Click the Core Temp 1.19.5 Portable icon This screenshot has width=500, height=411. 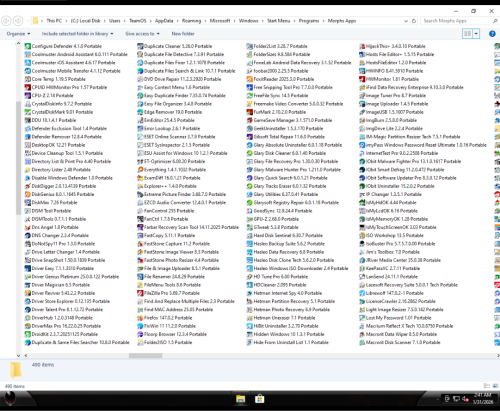(28, 79)
